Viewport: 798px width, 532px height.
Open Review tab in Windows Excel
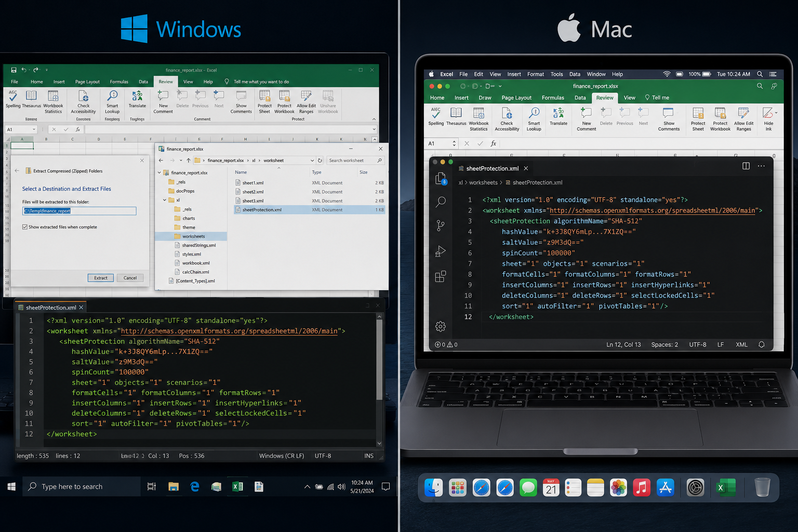[x=166, y=82]
